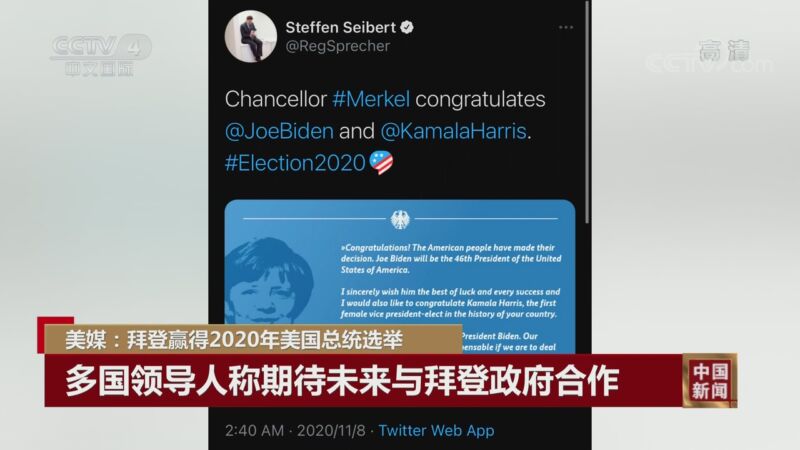The image size is (800, 450).
Task: Click the verified badge next to Steffen Seibert
Action: [x=407, y=27]
